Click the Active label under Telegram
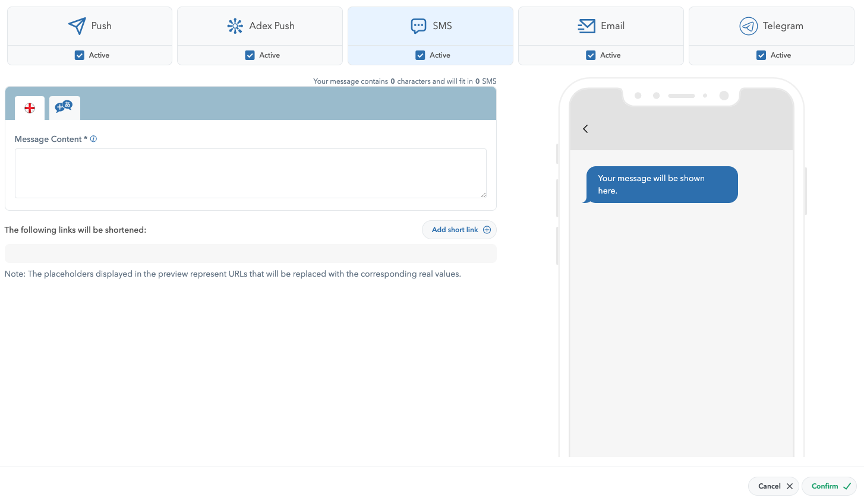864x504 pixels. [781, 55]
